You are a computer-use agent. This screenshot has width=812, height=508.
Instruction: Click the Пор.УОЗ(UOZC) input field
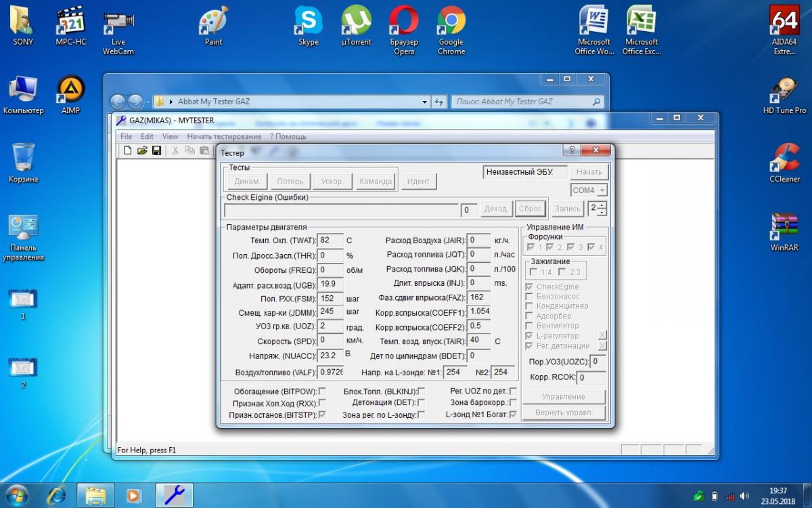(597, 362)
